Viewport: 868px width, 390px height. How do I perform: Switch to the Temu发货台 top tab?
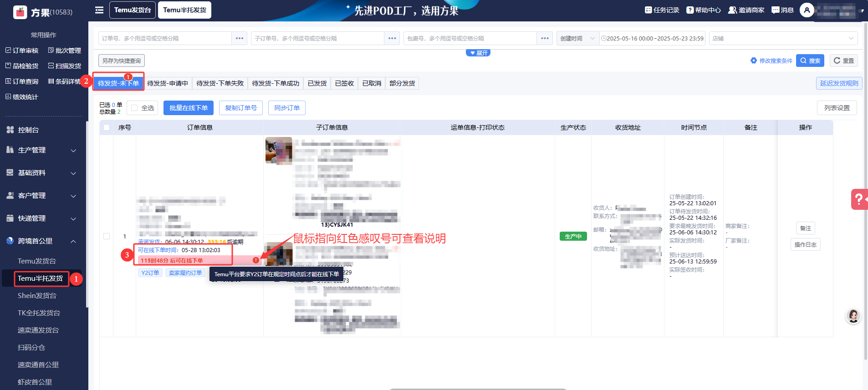click(x=133, y=10)
